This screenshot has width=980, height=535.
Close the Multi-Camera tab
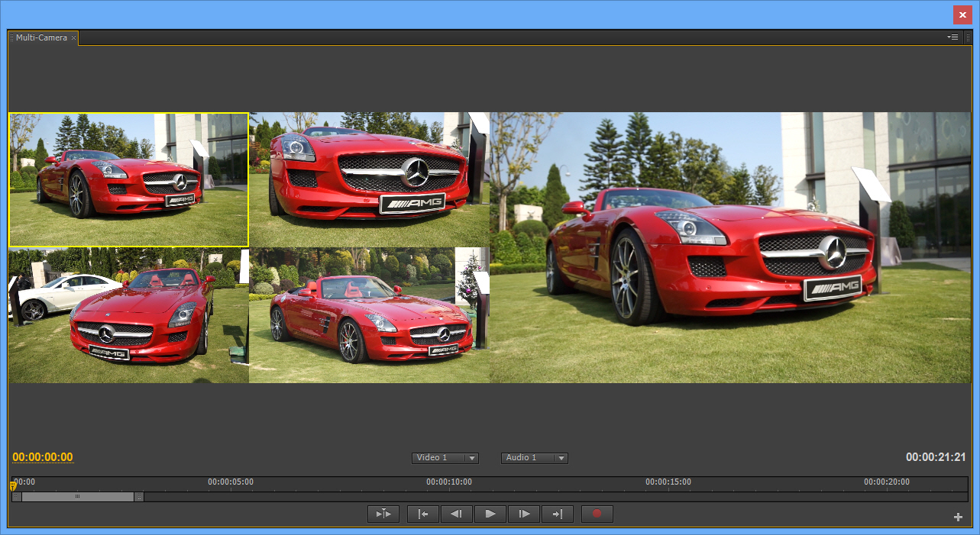click(x=74, y=38)
